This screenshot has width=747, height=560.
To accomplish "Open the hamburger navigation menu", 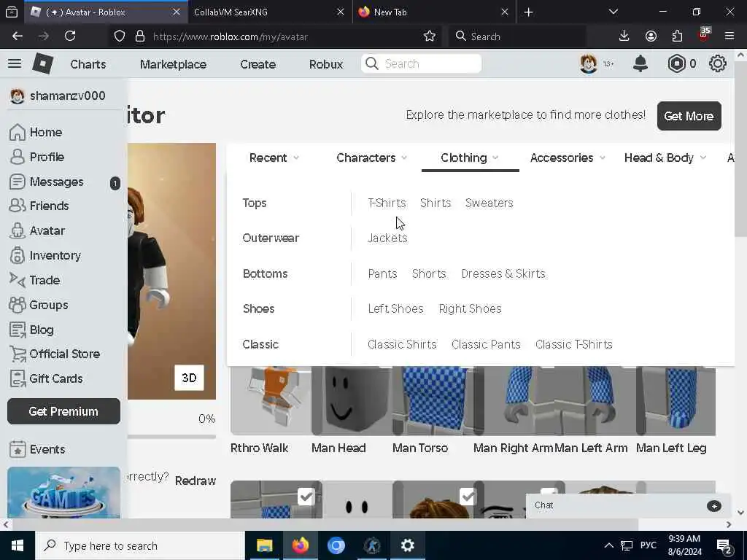I will (15, 63).
